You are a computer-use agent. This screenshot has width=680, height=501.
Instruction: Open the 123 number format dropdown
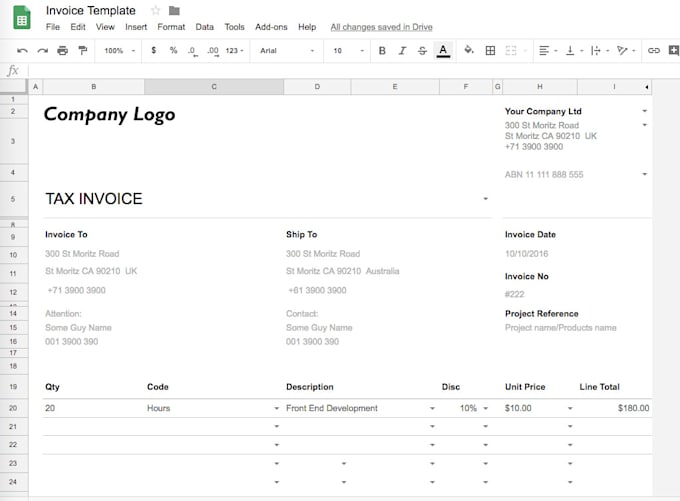pos(235,51)
